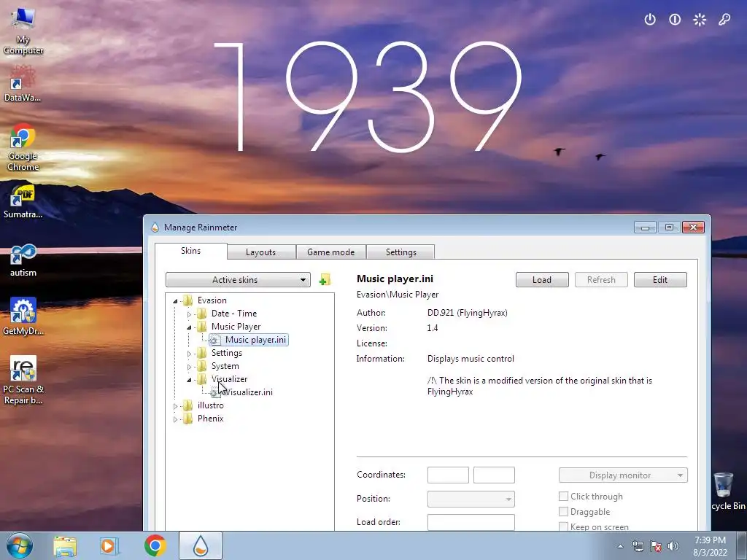This screenshot has width=747, height=560.
Task: Click the spinning loader icon on skin
Action: pos(700,20)
